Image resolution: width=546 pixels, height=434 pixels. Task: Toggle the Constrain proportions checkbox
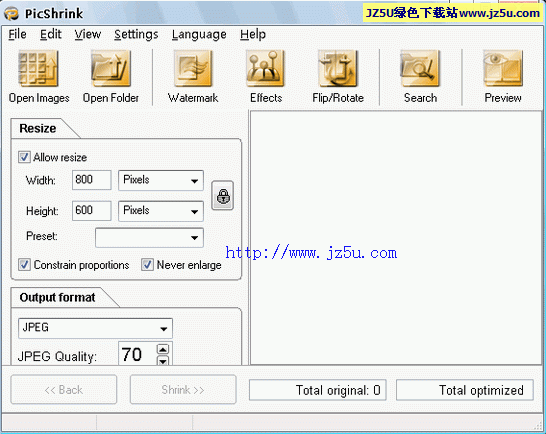pyautogui.click(x=24, y=265)
